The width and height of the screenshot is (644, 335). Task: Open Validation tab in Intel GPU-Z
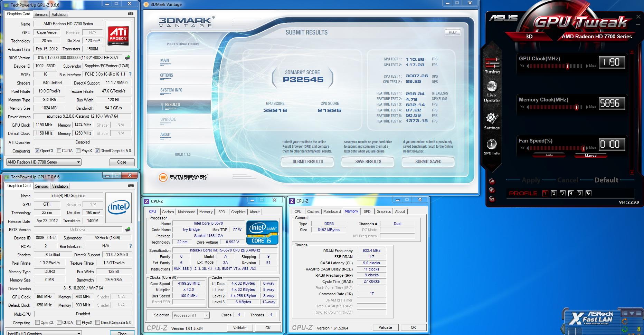(x=60, y=186)
